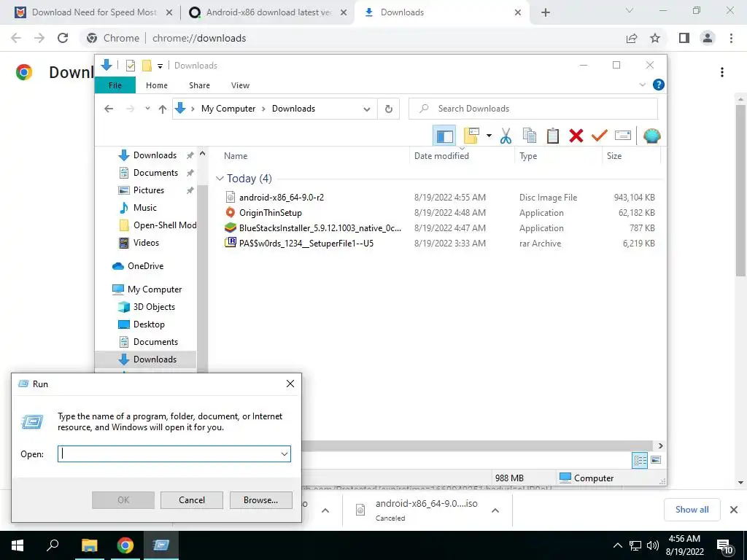
Task: Open the View ribbon tab
Action: (240, 85)
